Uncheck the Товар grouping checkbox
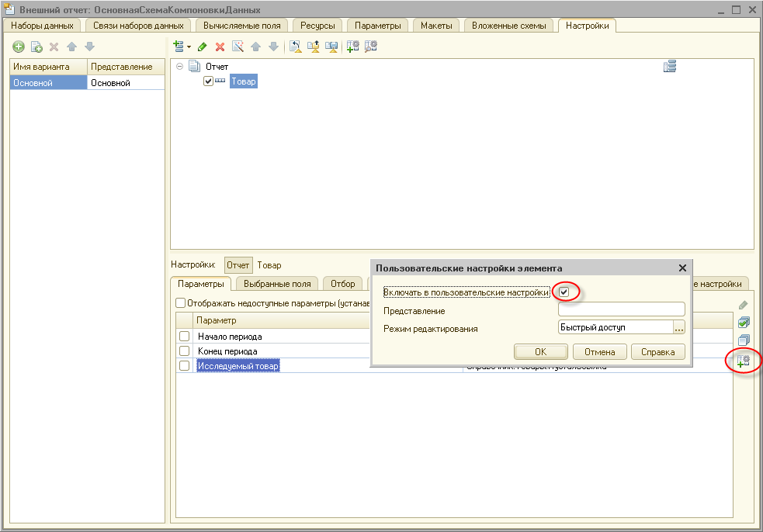The image size is (763, 532). point(208,81)
